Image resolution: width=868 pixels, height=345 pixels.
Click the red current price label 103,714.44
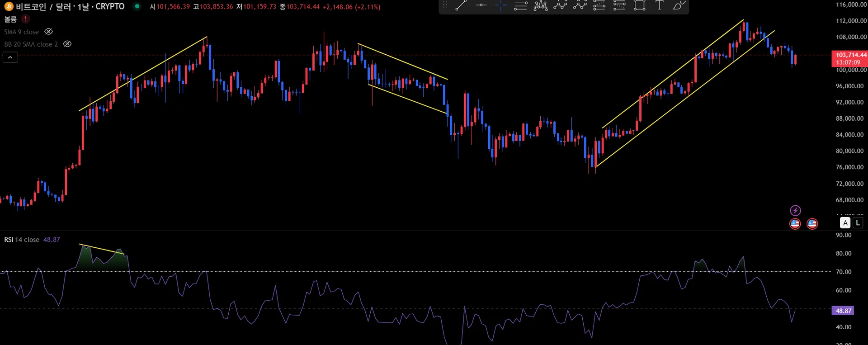point(849,58)
